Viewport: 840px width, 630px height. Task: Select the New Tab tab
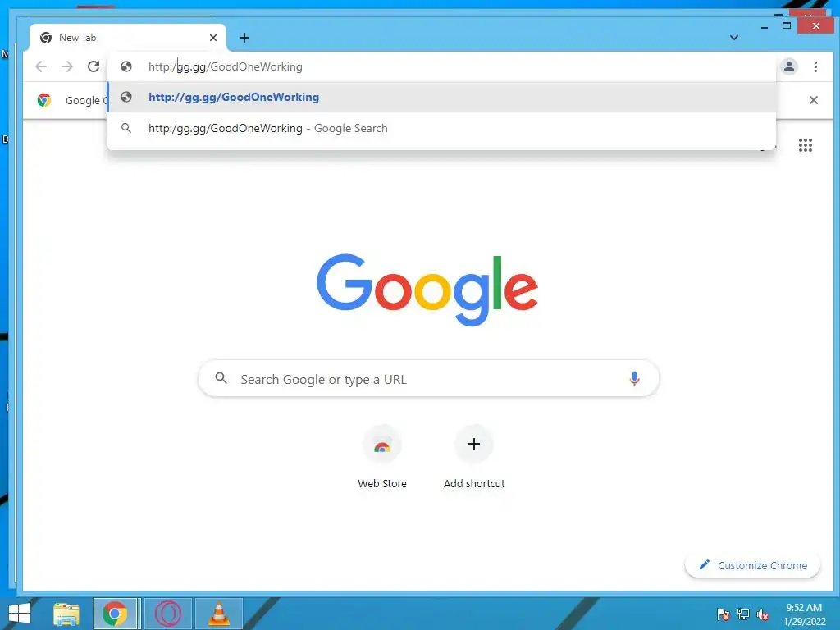click(x=127, y=38)
